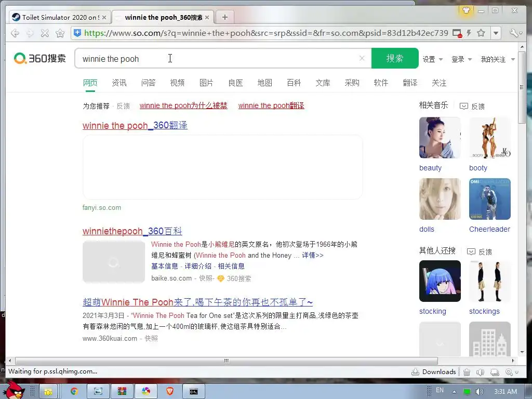Open Brave browser from taskbar

(x=170, y=391)
